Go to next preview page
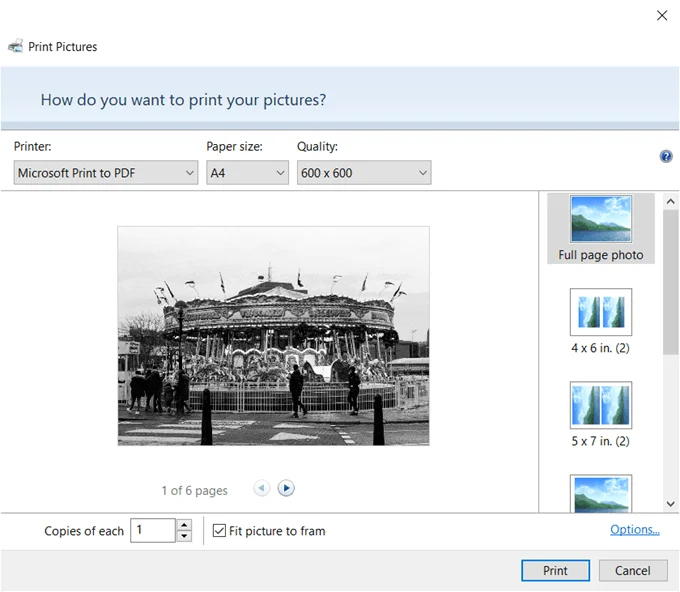The height and width of the screenshot is (592, 680). point(286,488)
